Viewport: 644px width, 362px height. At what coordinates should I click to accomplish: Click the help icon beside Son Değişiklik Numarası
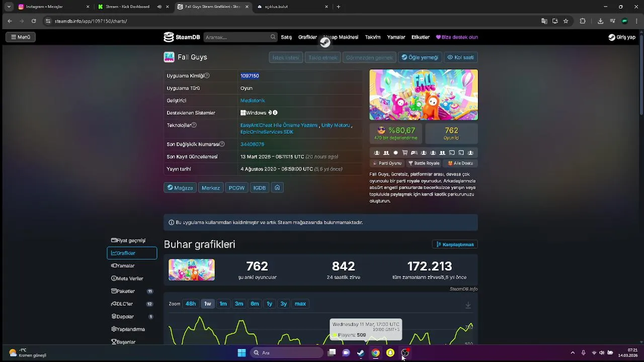[x=222, y=144]
